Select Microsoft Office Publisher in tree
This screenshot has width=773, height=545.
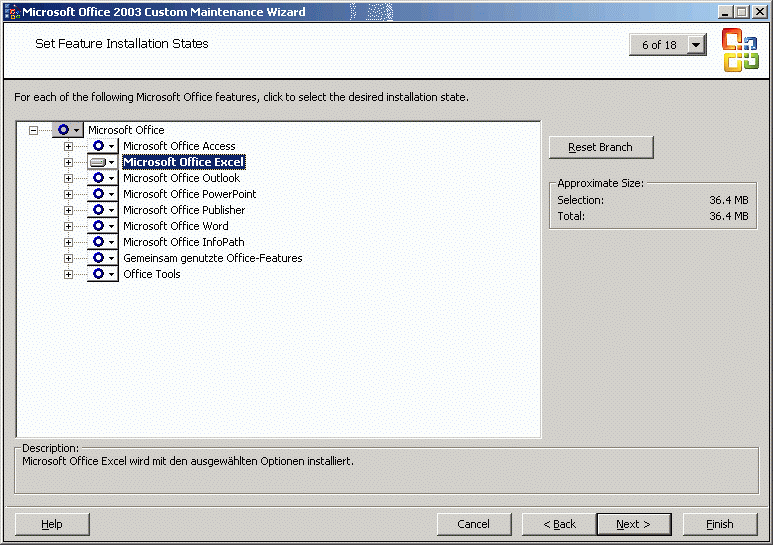184,210
